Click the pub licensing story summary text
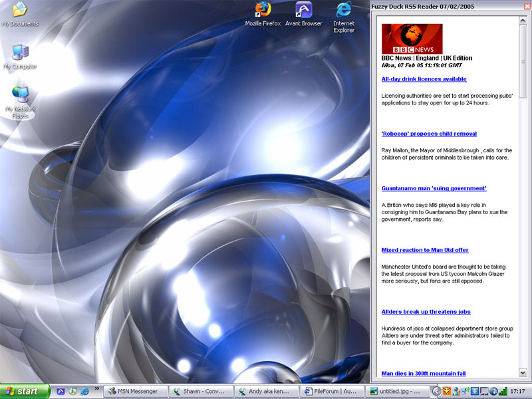Image resolution: width=532 pixels, height=399 pixels. click(x=447, y=99)
